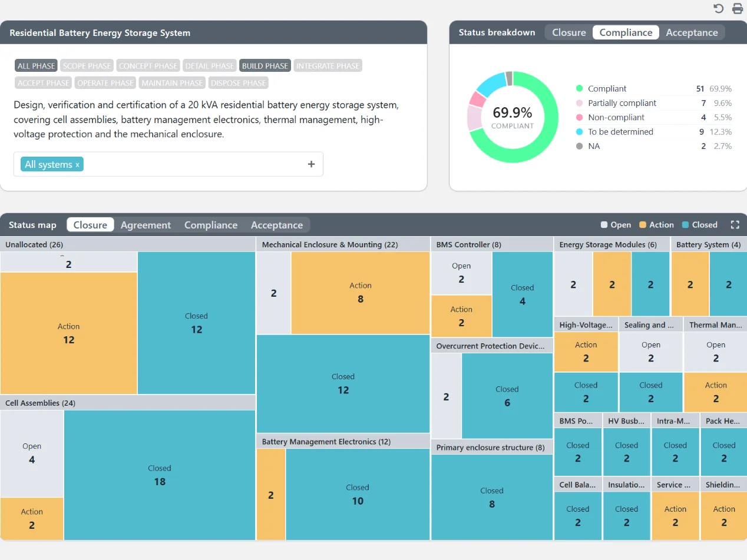Click the Non-compliant pink legend dot
The image size is (747, 560).
point(580,117)
